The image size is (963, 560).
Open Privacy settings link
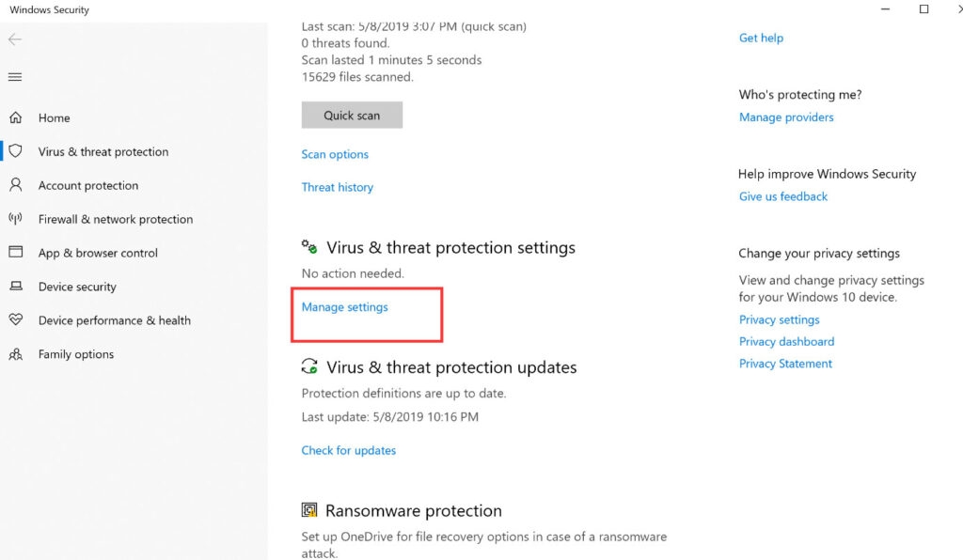pyautogui.click(x=779, y=319)
